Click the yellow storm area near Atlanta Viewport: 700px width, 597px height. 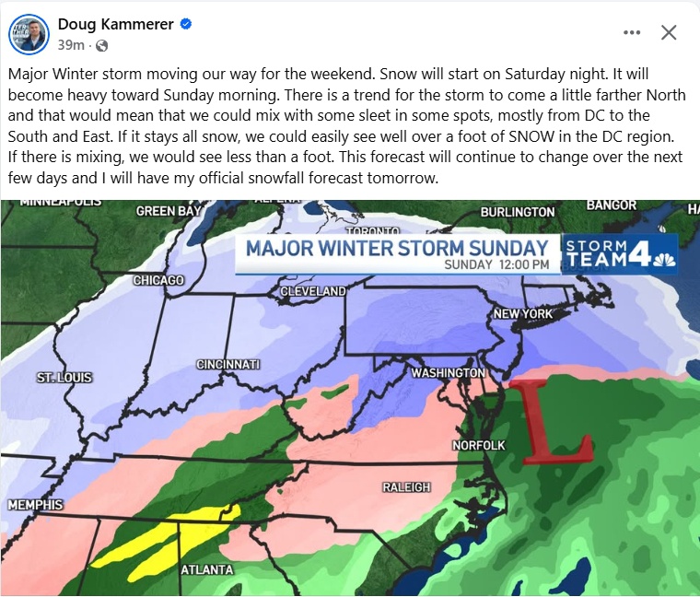click(166, 537)
